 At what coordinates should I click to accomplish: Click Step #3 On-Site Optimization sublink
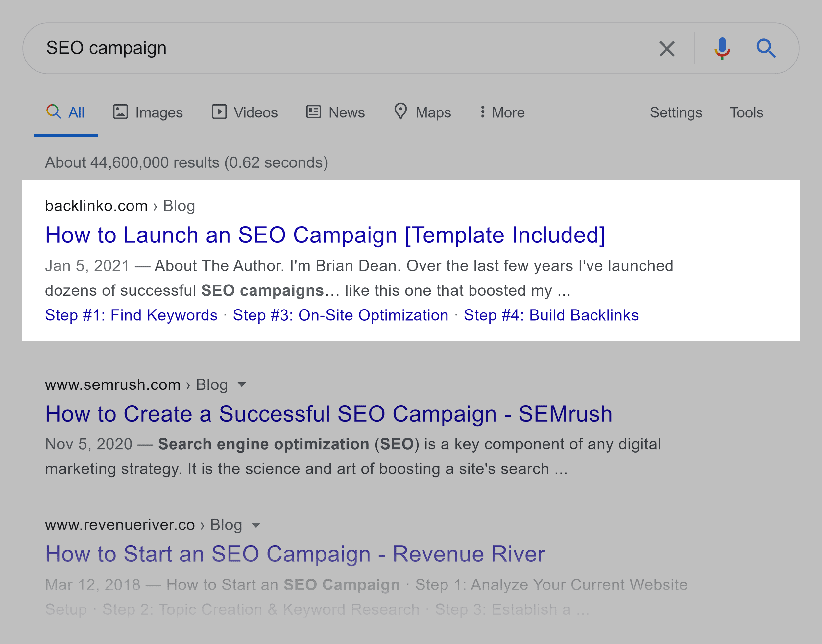point(340,315)
